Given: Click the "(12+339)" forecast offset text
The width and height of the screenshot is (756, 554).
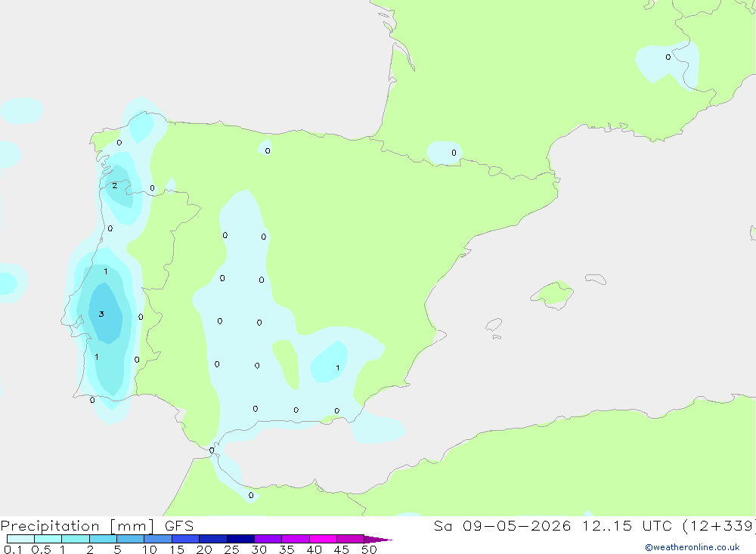Looking at the screenshot, I should click(719, 526).
